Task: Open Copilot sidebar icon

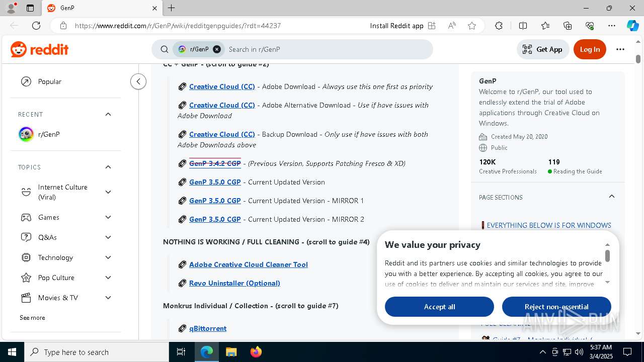Action: click(632, 26)
